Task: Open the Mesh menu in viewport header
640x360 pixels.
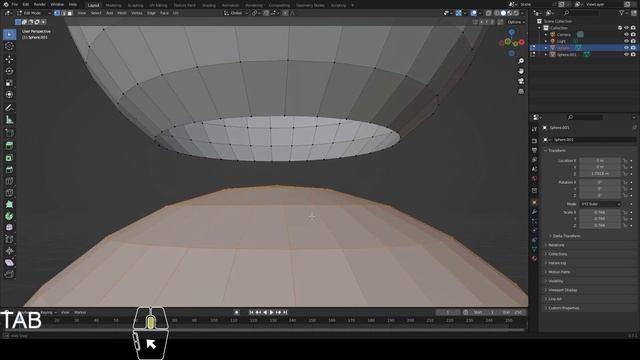Action: [122, 13]
